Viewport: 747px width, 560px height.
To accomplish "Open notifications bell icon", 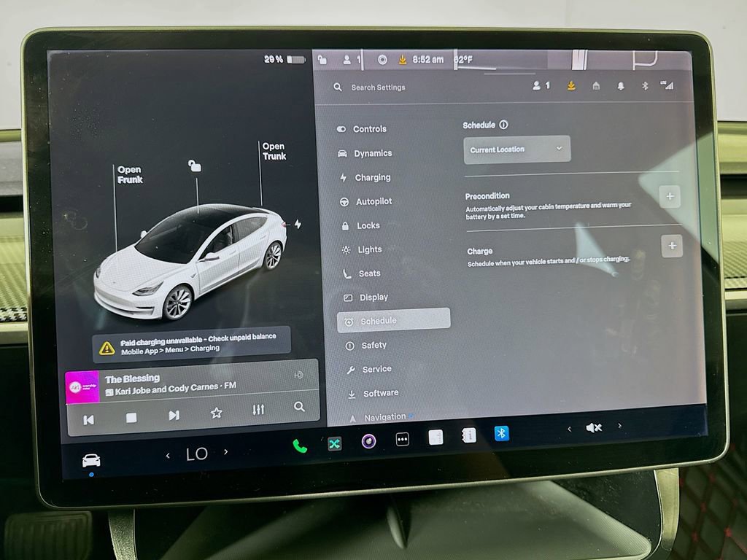I will (620, 86).
